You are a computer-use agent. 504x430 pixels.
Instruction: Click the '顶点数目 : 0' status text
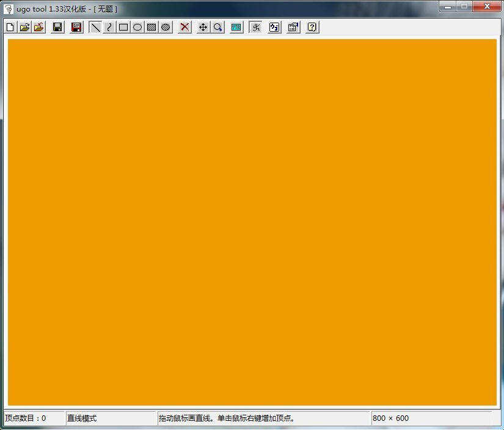click(x=26, y=418)
